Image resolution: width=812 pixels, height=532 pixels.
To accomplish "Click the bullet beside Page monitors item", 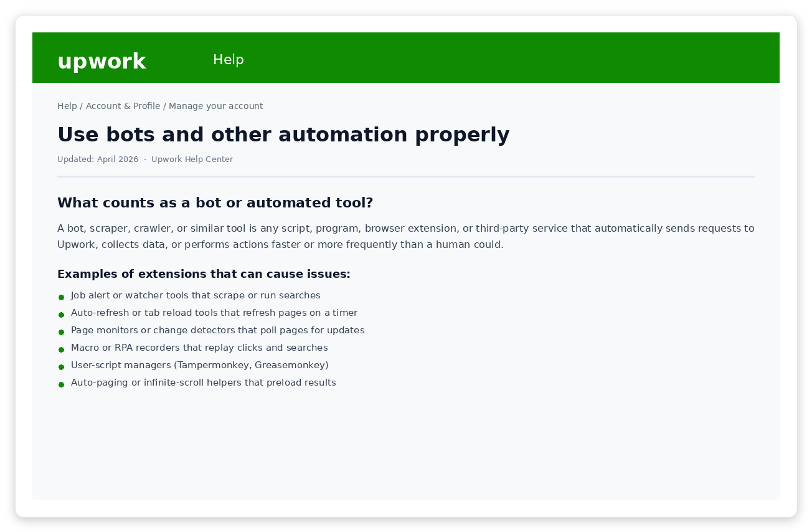I will click(x=61, y=332).
